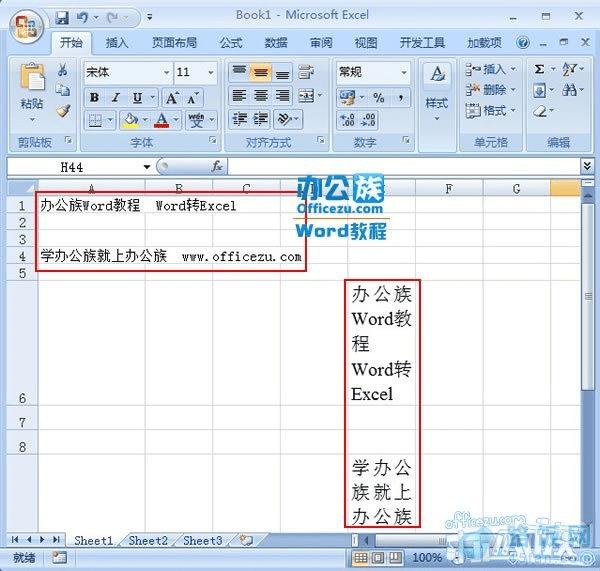Align text left
The image size is (600, 571).
click(239, 96)
